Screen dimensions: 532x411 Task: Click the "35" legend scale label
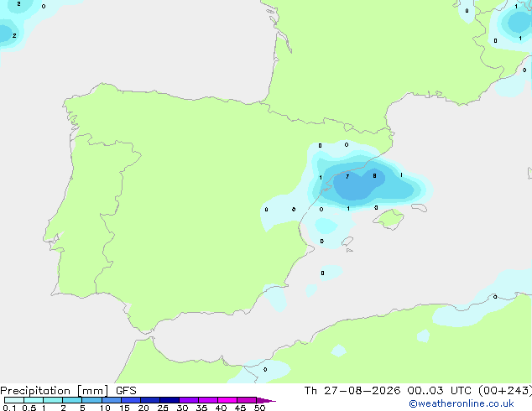coord(201,408)
